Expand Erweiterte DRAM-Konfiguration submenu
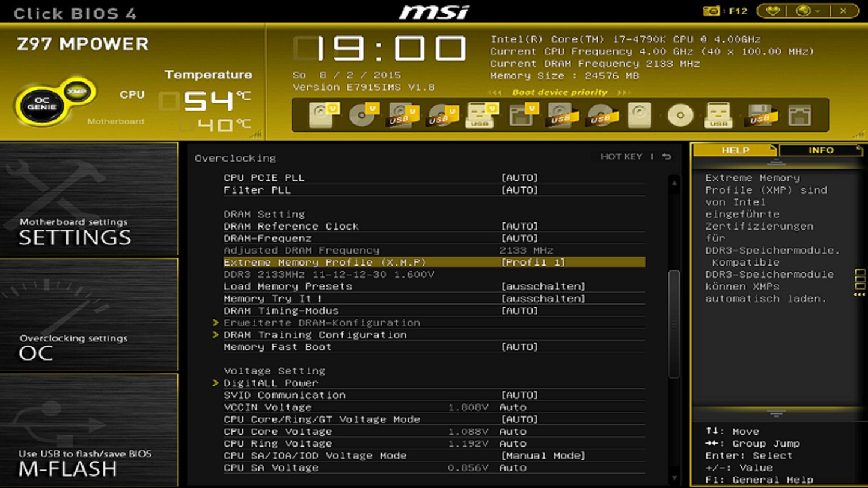This screenshot has width=868, height=488. point(322,323)
